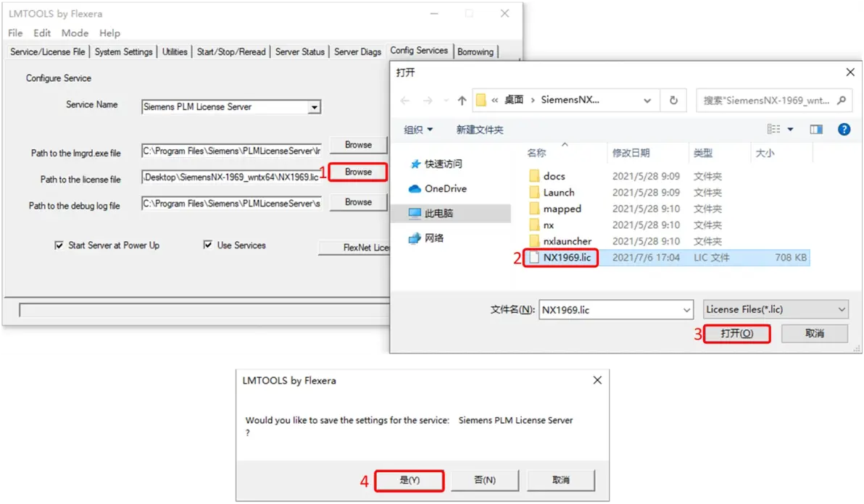Refresh the folder view
The image size is (864, 504).
673,100
